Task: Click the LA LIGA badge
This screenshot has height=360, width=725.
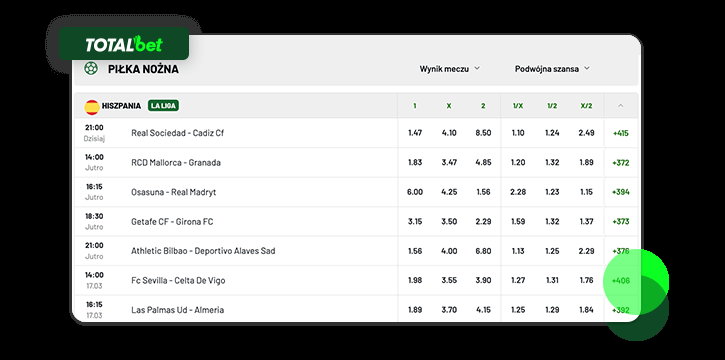Action: pos(163,106)
